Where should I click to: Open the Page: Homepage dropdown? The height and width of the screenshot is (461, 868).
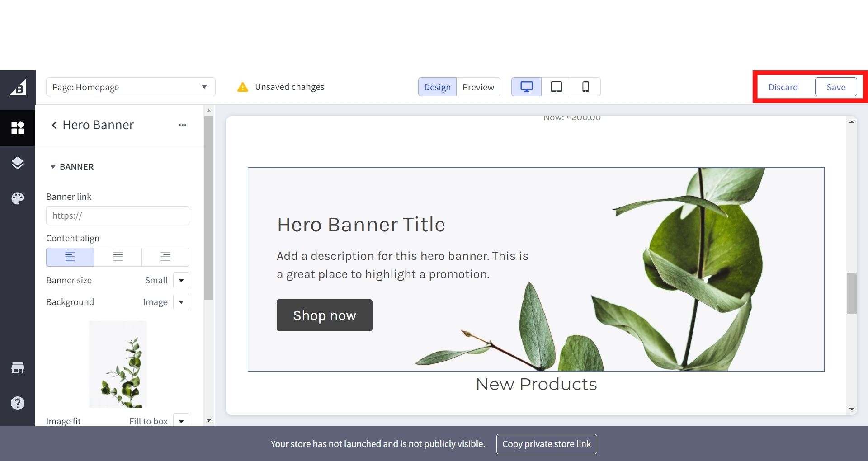click(131, 87)
